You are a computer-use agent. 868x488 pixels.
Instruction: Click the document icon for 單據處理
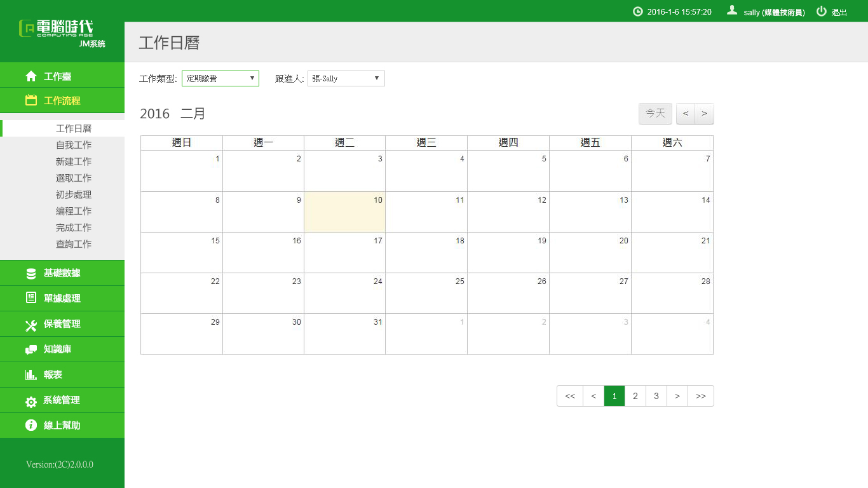pos(31,298)
